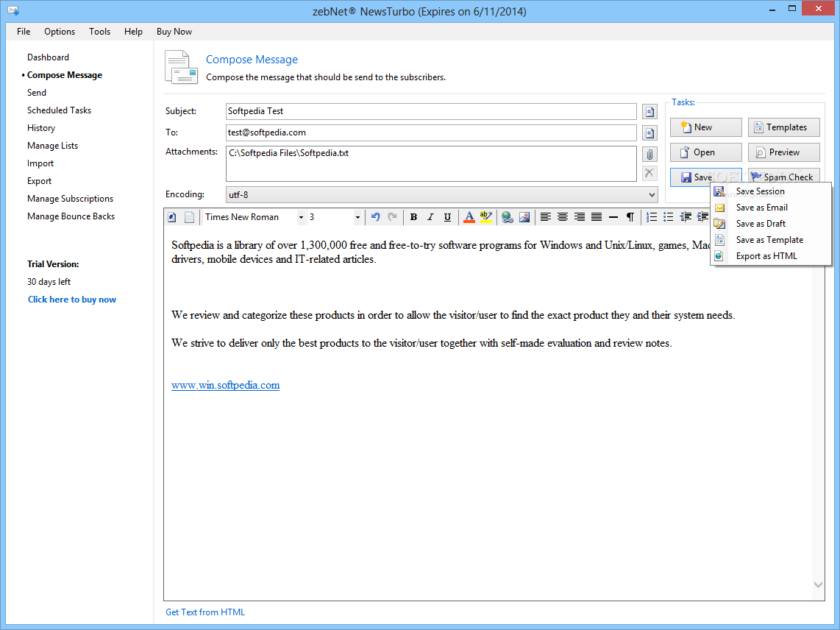Click the Get Text from HTML link

pos(205,612)
